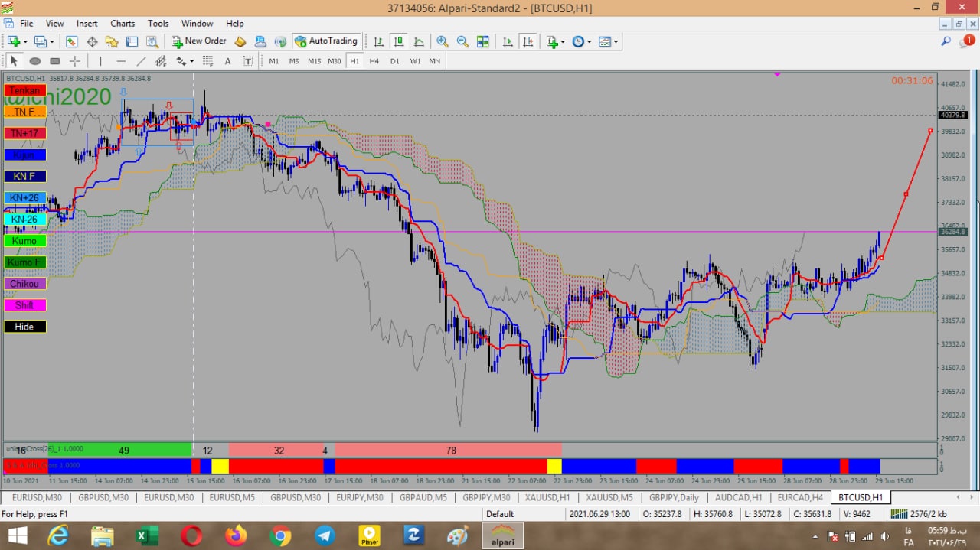Zoom out of the chart
Viewport: 980px width, 550px height.
click(462, 41)
